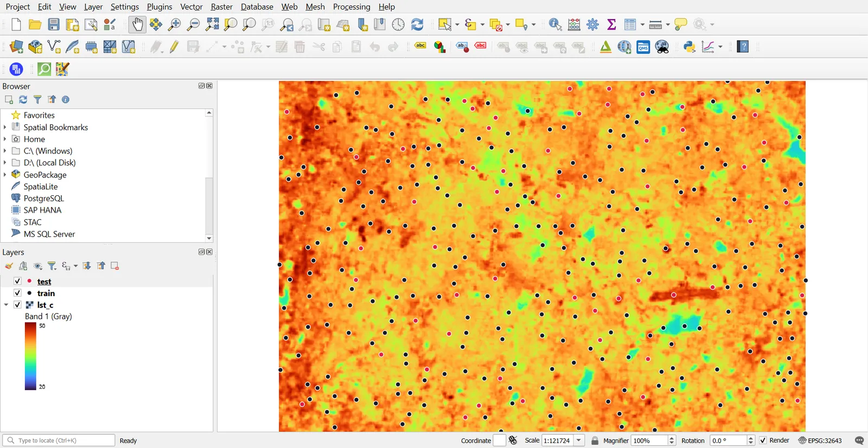Open the Python Console icon
The image size is (868, 448).
(690, 47)
